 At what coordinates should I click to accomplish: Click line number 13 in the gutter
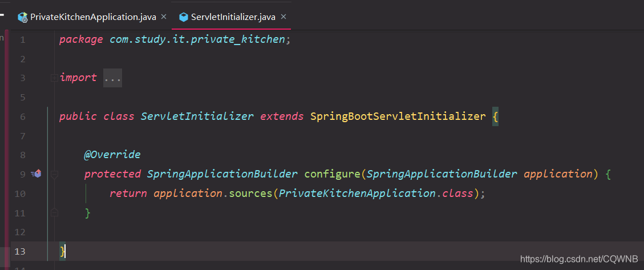[x=20, y=251]
